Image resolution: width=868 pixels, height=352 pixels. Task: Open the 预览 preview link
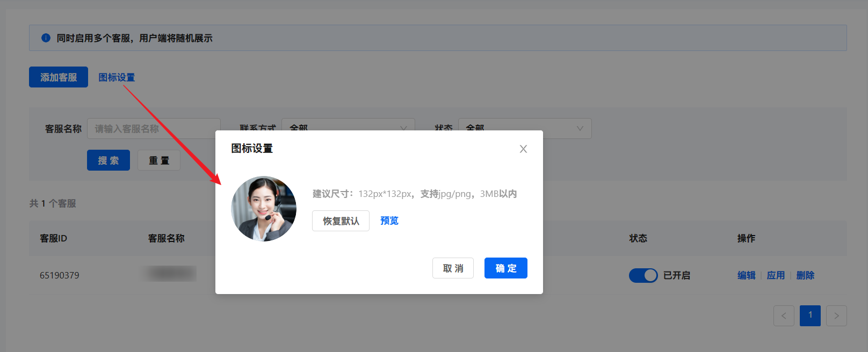[389, 221]
